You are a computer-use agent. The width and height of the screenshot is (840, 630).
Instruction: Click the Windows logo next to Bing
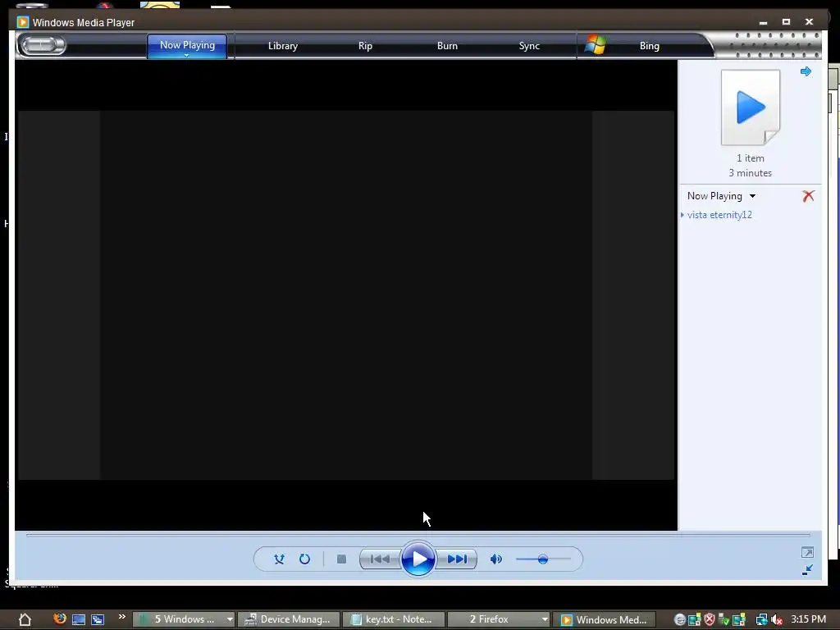[x=596, y=44]
